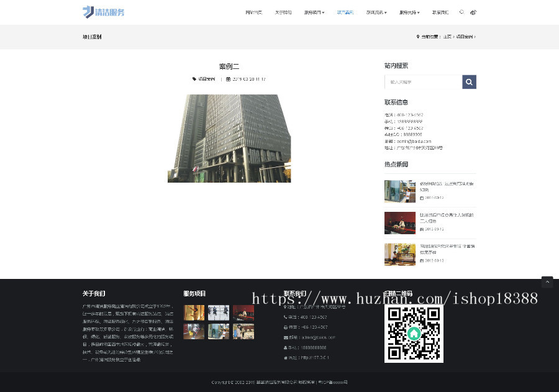559x392 pixels.
Task: Expand the 服务支持 dropdown menu
Action: (x=407, y=12)
